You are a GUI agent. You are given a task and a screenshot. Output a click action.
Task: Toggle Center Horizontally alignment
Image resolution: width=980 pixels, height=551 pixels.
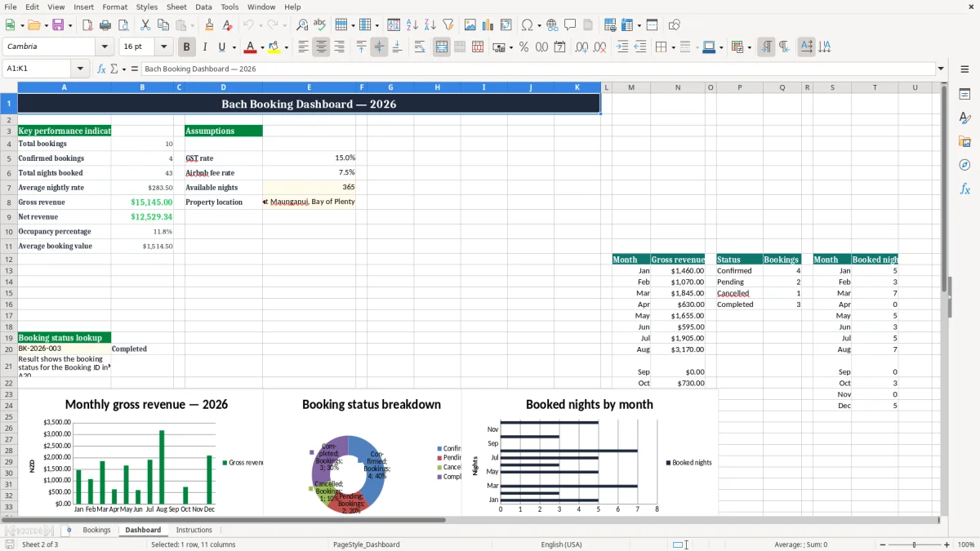(321, 47)
